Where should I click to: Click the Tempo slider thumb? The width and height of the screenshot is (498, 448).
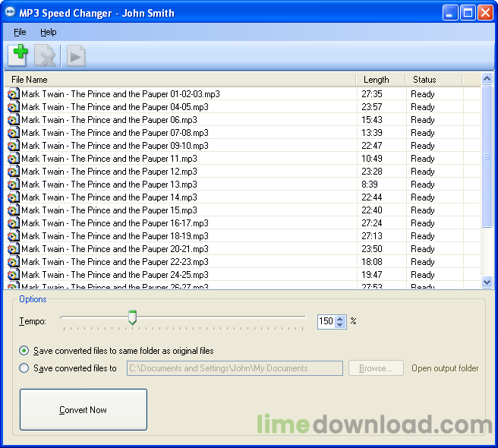pos(132,317)
